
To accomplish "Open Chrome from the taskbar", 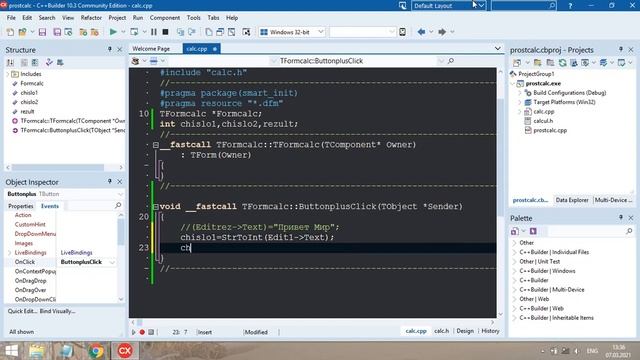I will pyautogui.click(x=96, y=351).
